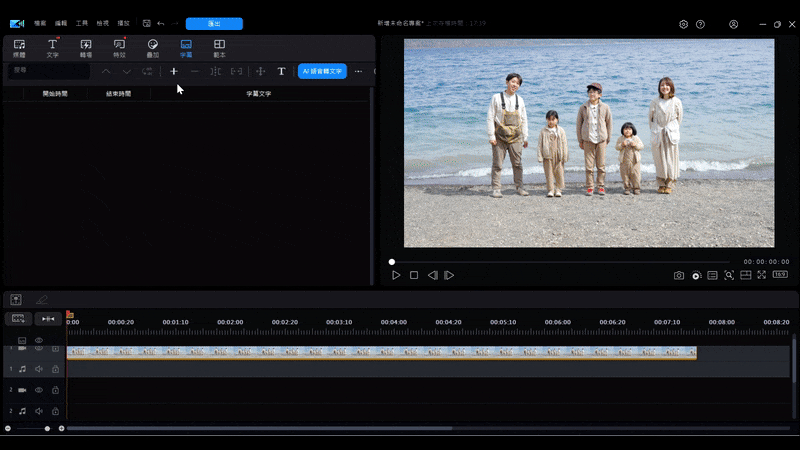Expand the three-dots more options menu
The height and width of the screenshot is (450, 800).
(x=358, y=71)
